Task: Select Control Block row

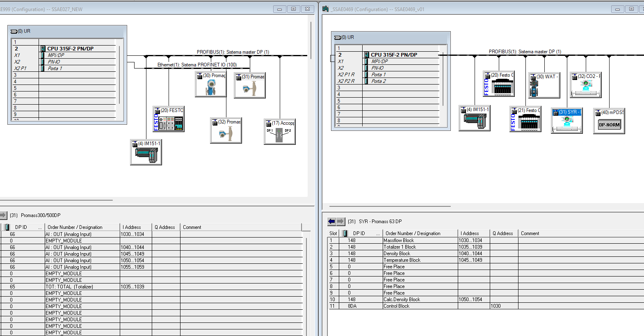Action: [486, 306]
